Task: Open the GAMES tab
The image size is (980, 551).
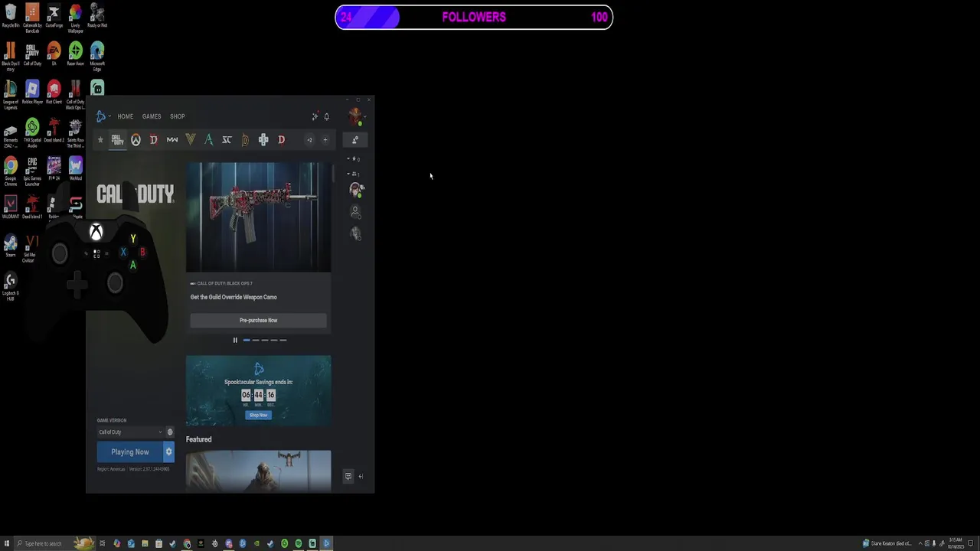Action: [152, 116]
